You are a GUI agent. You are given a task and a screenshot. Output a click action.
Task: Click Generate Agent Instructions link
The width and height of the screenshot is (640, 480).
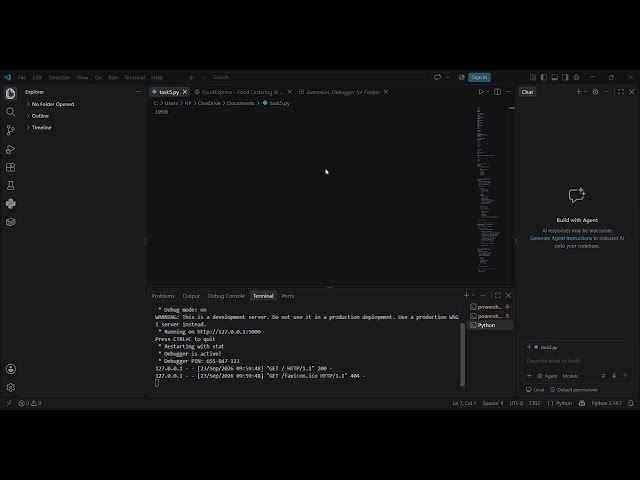tap(561, 238)
